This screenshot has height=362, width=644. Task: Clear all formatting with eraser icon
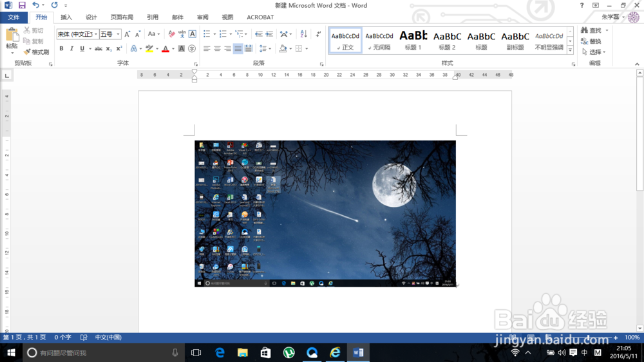click(x=172, y=34)
